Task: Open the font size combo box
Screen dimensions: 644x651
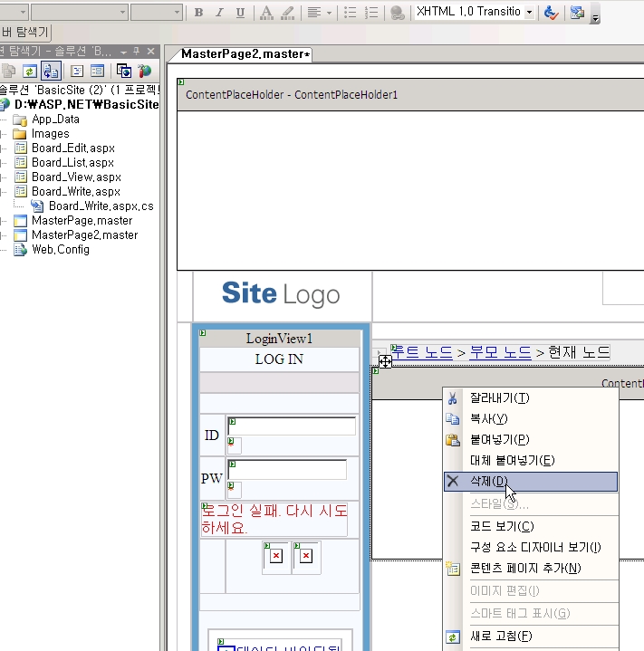Action: (157, 12)
